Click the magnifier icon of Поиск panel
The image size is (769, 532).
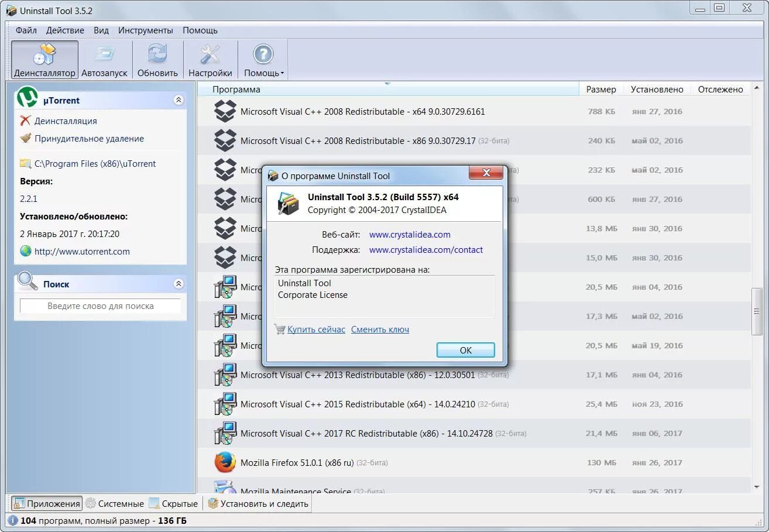tap(27, 282)
